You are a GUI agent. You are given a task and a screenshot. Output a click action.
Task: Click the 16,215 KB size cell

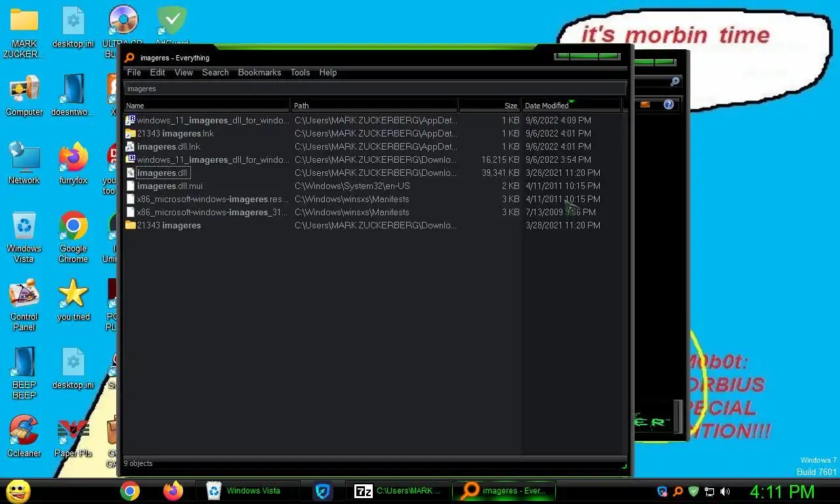click(500, 159)
